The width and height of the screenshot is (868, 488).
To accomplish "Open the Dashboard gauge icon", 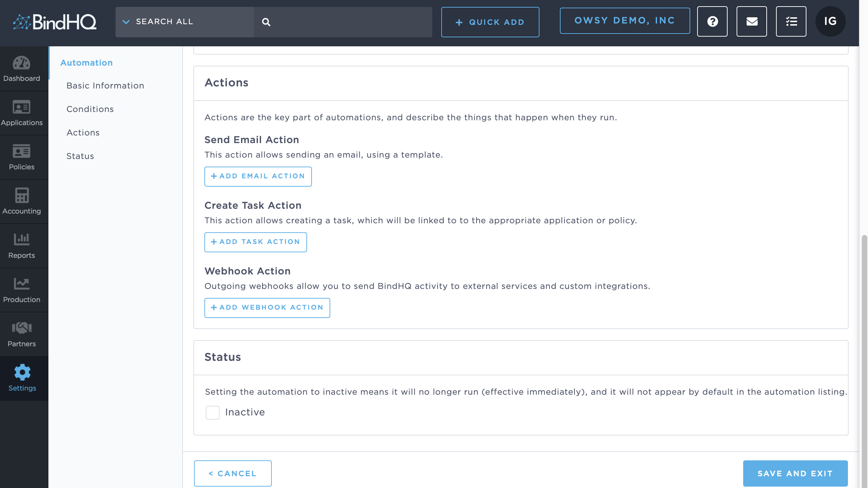I will (21, 64).
